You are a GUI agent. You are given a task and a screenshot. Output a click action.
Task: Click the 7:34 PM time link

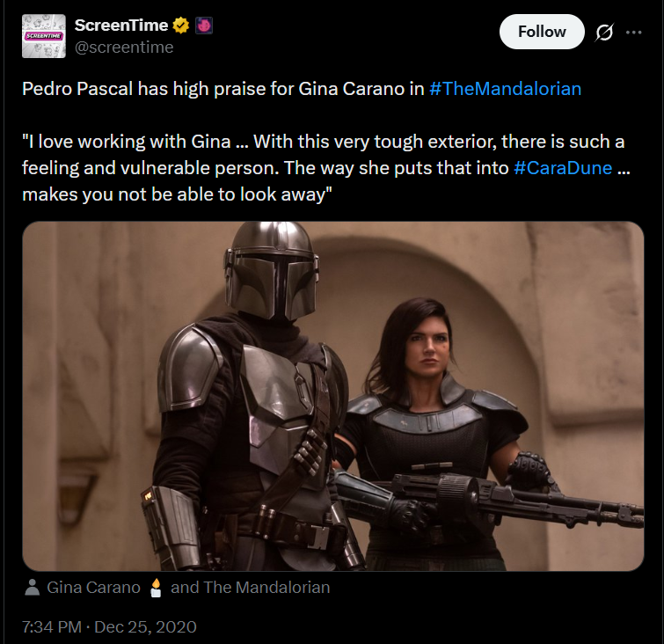[52, 627]
